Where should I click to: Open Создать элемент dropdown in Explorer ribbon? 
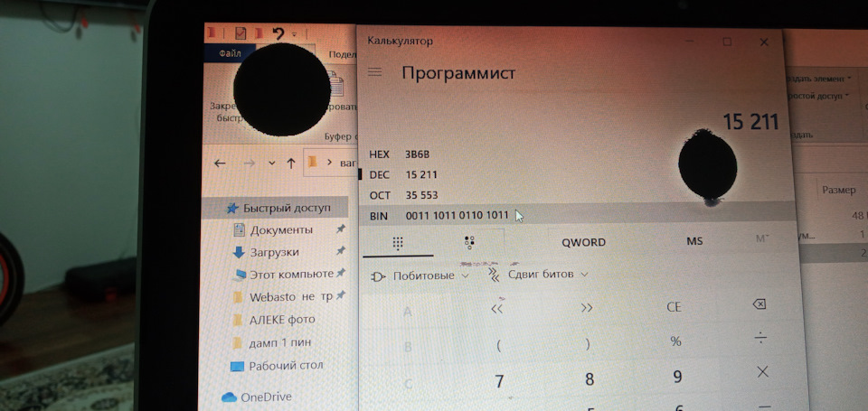[x=819, y=79]
